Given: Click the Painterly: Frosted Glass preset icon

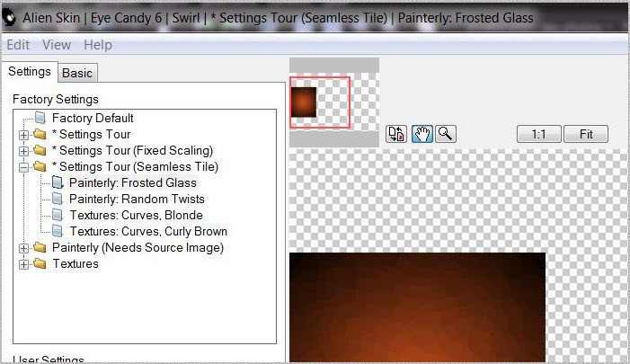Looking at the screenshot, I should pos(58,182).
